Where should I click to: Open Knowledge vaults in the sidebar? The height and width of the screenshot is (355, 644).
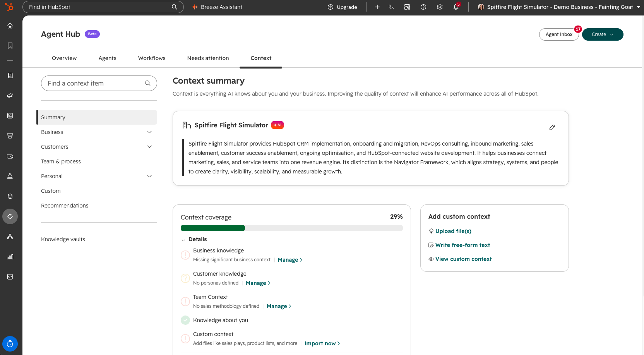tap(63, 239)
